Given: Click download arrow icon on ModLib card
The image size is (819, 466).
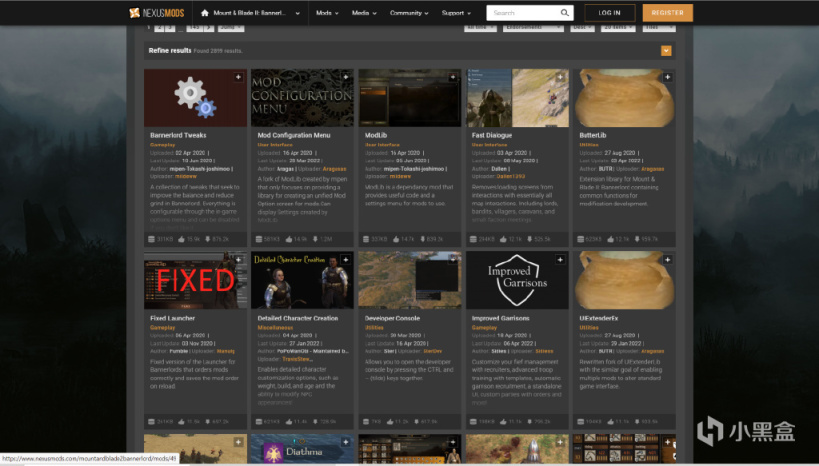Looking at the screenshot, I should (x=422, y=239).
